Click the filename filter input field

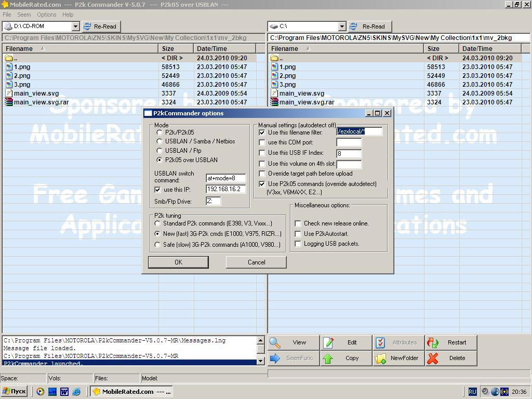(360, 131)
